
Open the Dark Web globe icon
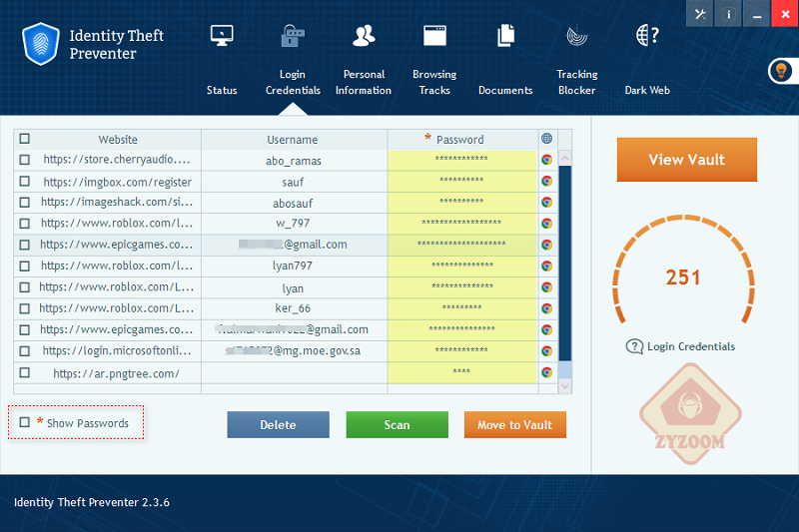[647, 36]
